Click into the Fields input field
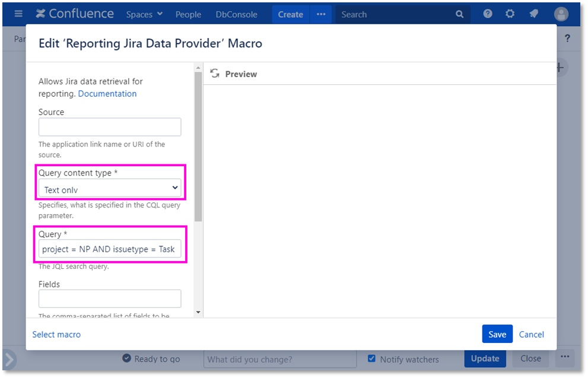The width and height of the screenshot is (588, 378). (110, 298)
